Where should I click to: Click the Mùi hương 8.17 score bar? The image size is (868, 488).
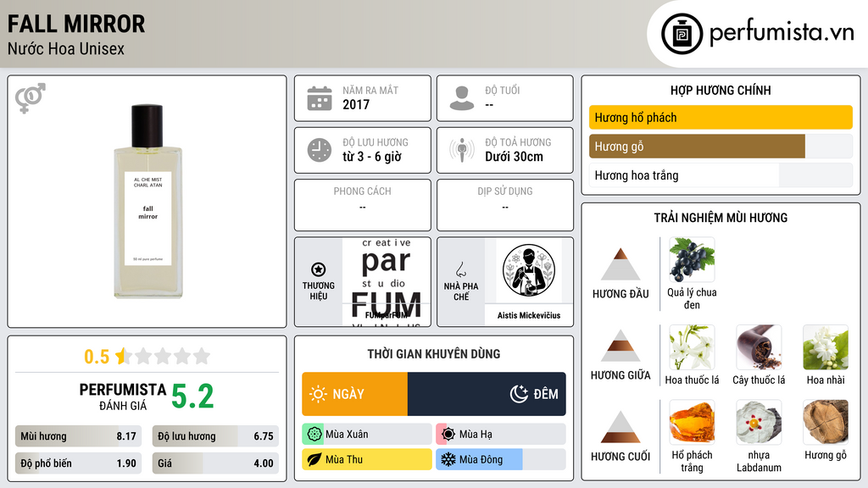79,436
